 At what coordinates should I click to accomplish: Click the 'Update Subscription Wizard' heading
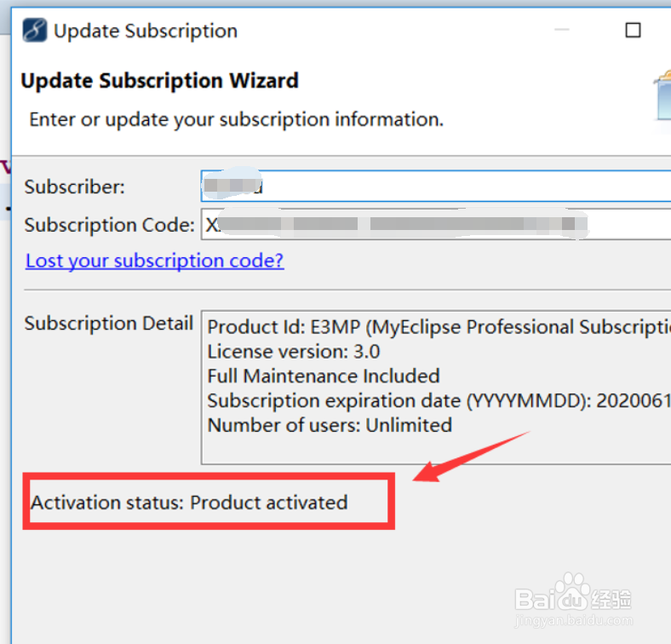click(x=159, y=81)
